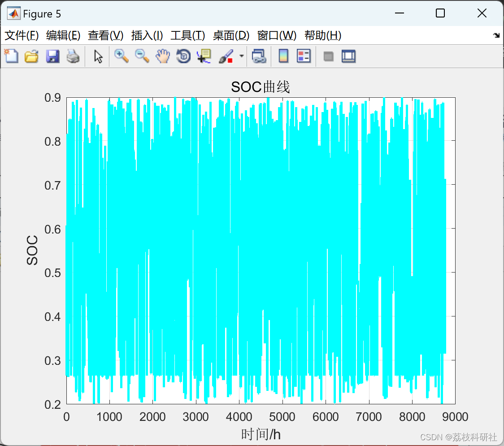Open the 工具(T) menu
The height and width of the screenshot is (446, 504).
coord(188,35)
